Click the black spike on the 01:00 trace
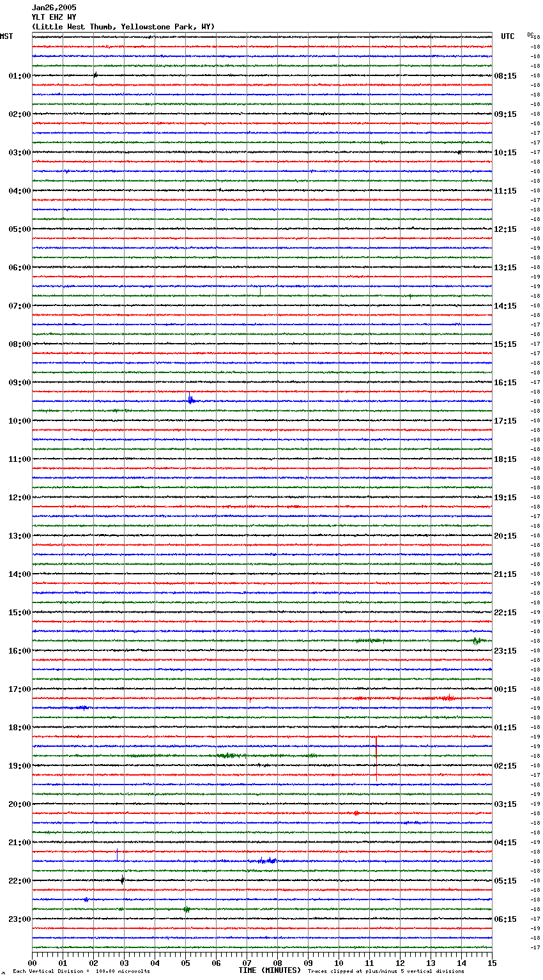Screen dimensions: 543x980 95,75
